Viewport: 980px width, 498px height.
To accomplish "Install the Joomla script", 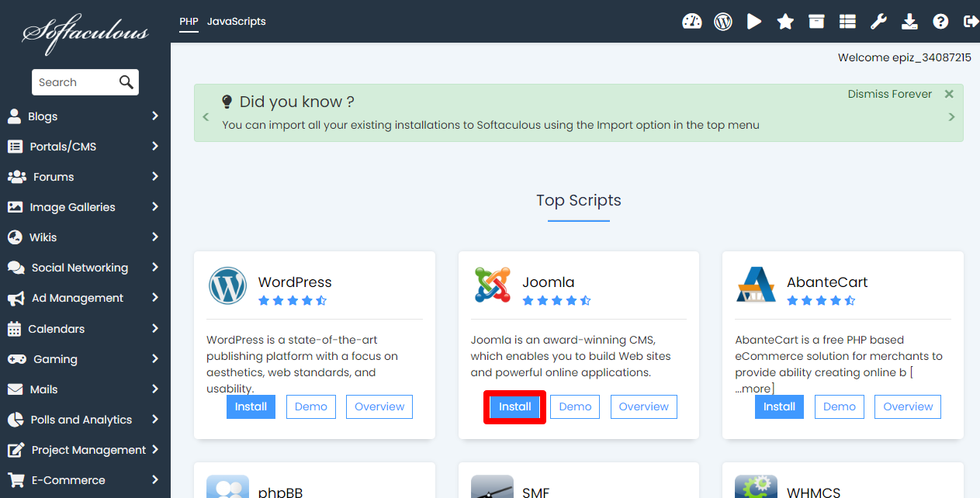I will [x=515, y=406].
